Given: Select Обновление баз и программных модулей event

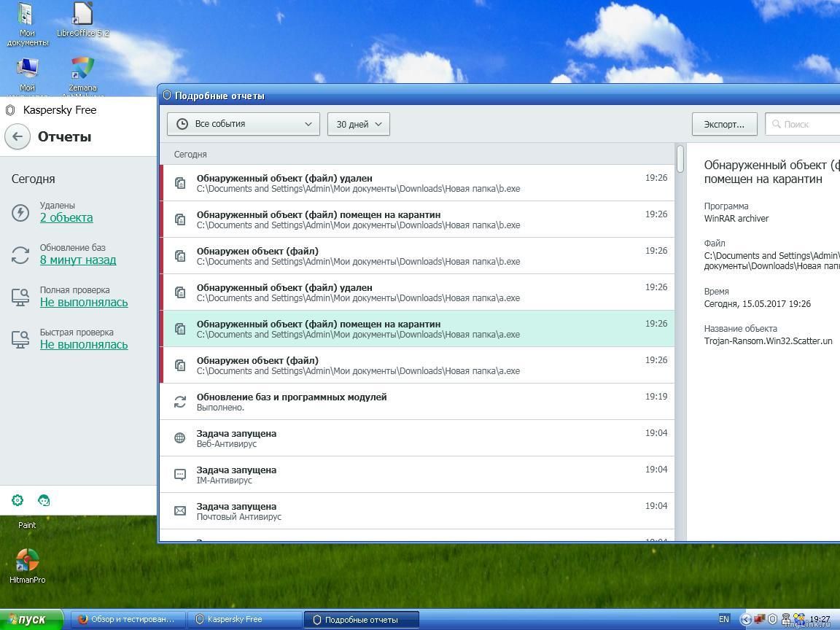Looking at the screenshot, I should tap(417, 402).
